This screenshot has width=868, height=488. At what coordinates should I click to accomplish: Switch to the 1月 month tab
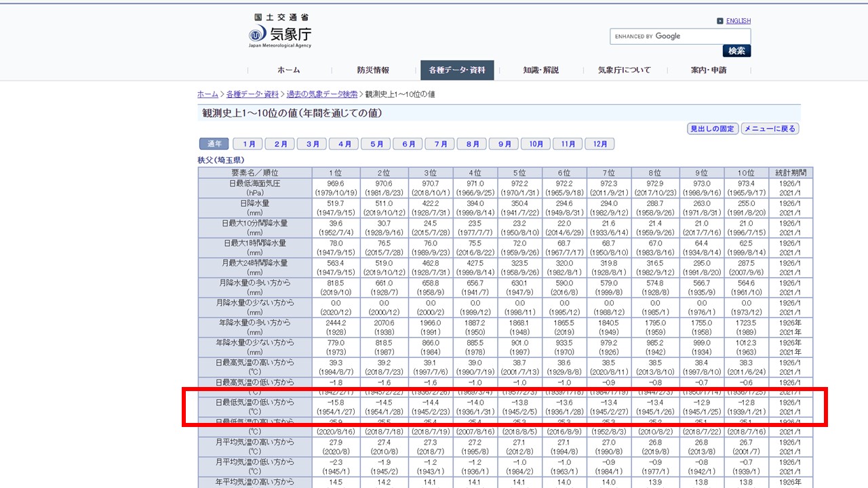pos(248,144)
